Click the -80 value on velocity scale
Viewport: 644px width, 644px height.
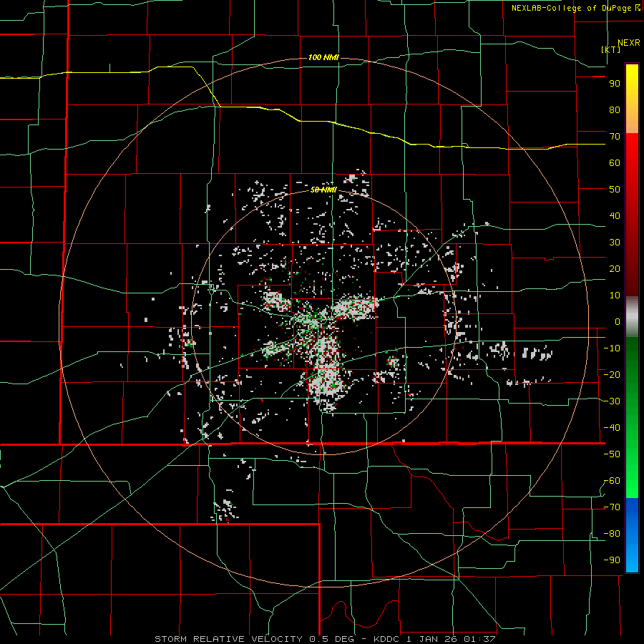point(612,534)
